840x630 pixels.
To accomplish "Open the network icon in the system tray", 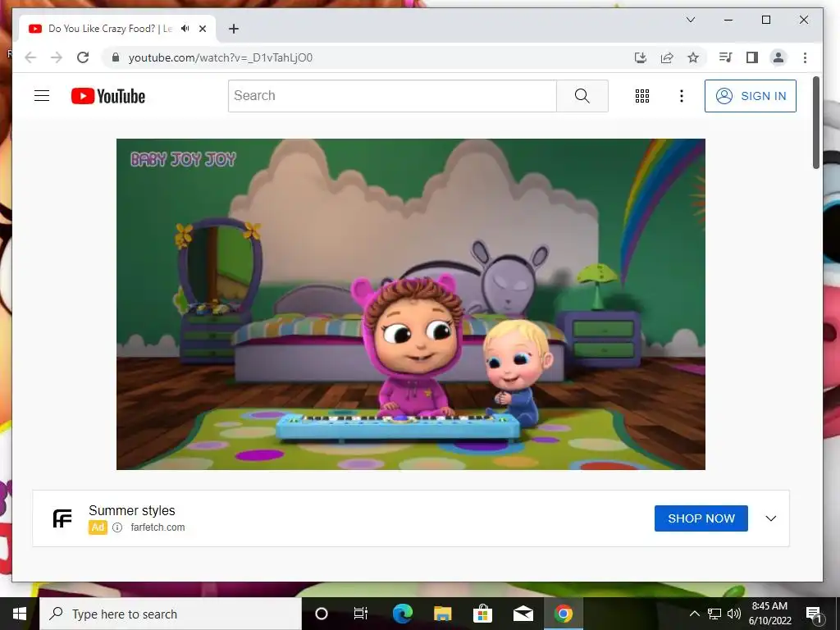I will [x=714, y=614].
